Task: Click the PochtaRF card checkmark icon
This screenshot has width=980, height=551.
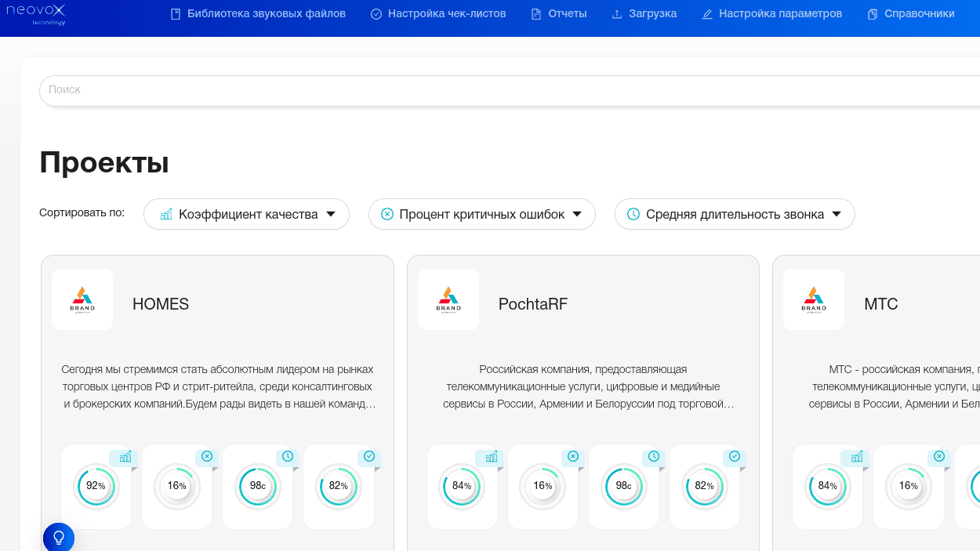Action: (735, 456)
